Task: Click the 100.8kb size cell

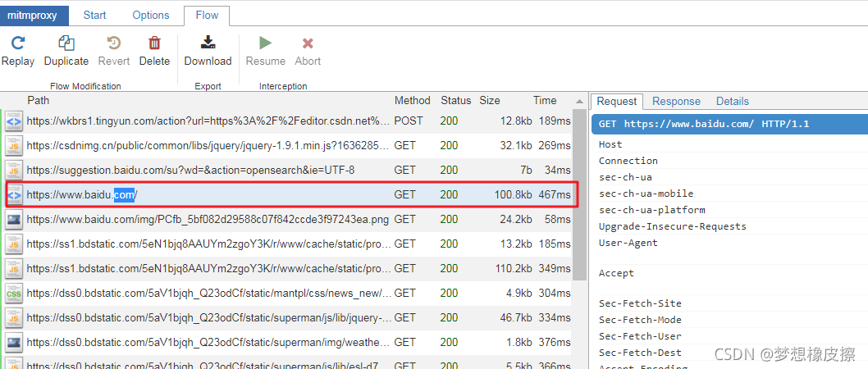Action: (x=513, y=194)
